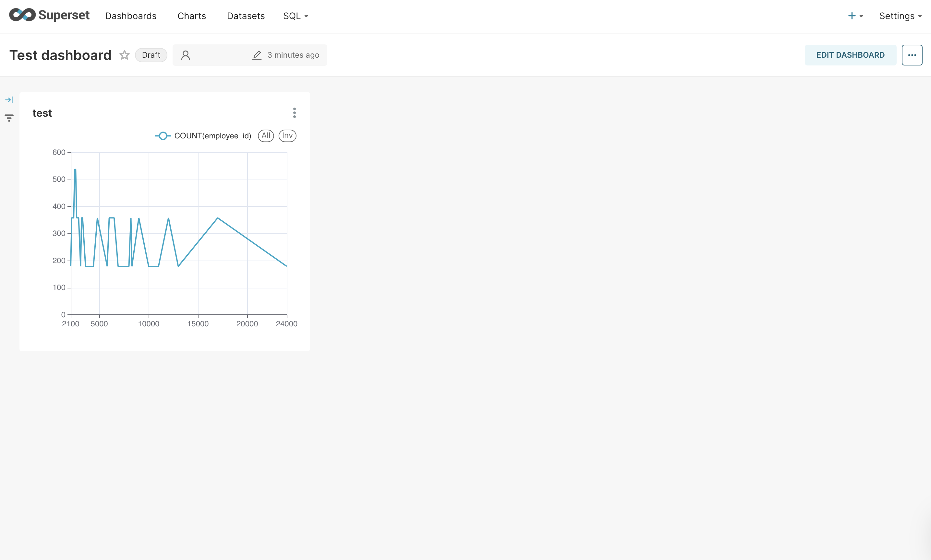Open dashboard more options menu
Screen dimensions: 931x560
912,55
